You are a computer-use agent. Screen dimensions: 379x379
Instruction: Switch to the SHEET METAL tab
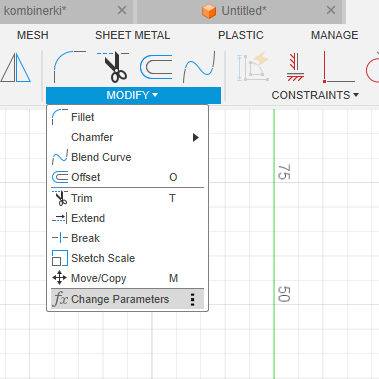(x=133, y=35)
